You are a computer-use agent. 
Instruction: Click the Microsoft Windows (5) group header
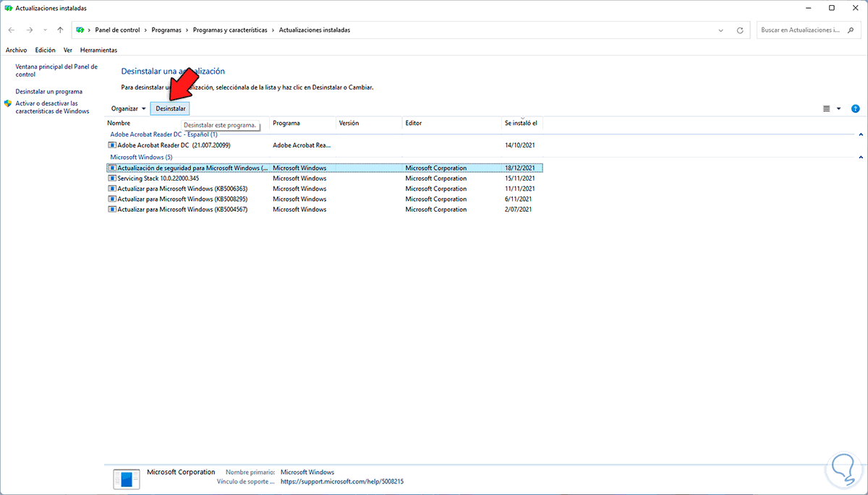[x=141, y=157]
